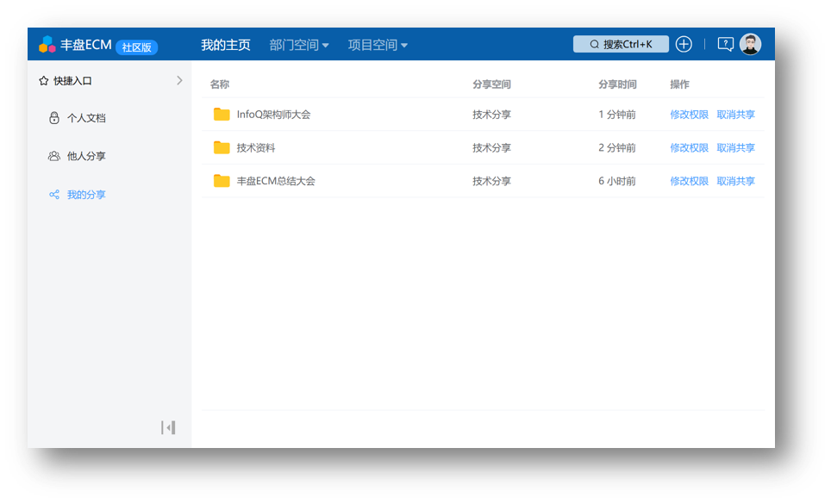Screen dimensions: 831x504
Task: Click the 2 分钟前 share time
Action: pos(617,147)
